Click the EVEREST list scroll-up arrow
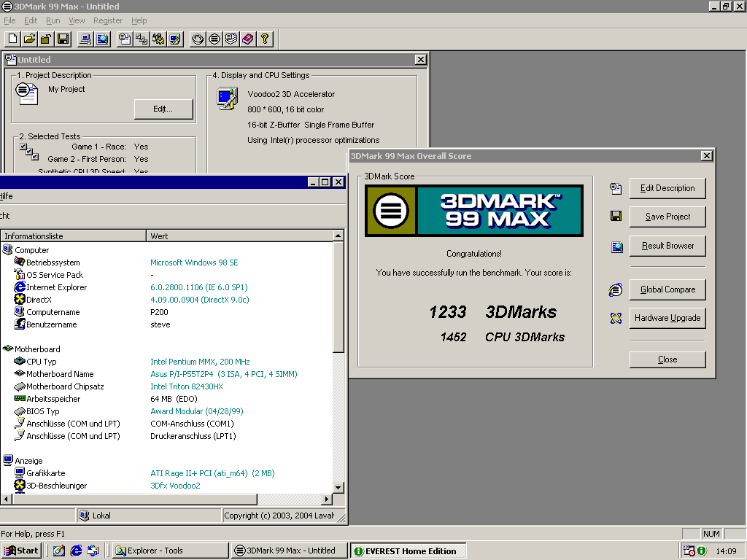747x560 pixels. (x=338, y=236)
